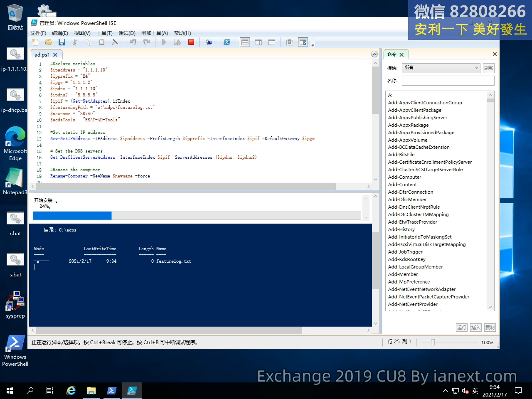
Task: Click the Run Script play icon
Action: [x=164, y=42]
